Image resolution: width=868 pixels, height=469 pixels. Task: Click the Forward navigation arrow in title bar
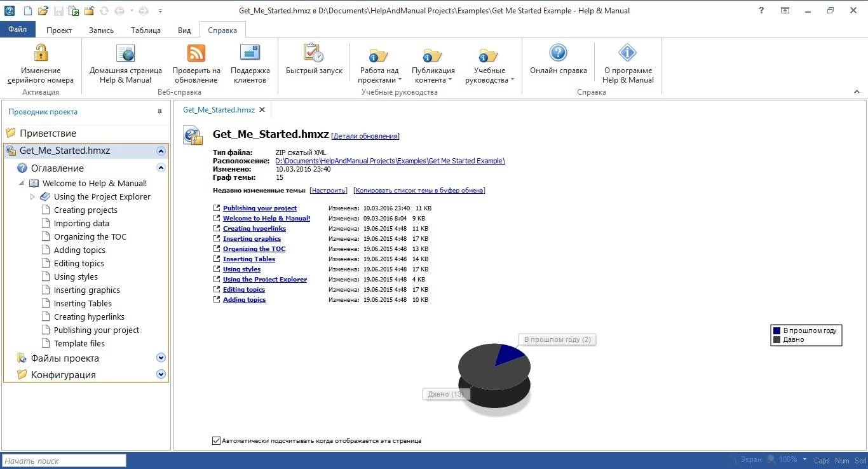144,11
